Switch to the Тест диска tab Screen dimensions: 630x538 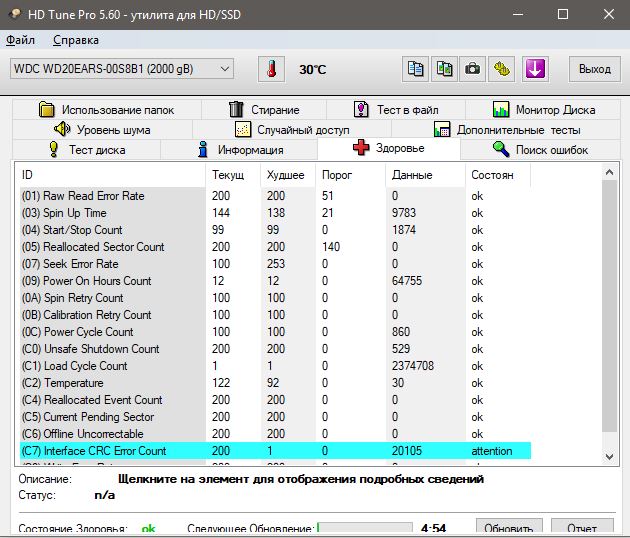point(87,149)
